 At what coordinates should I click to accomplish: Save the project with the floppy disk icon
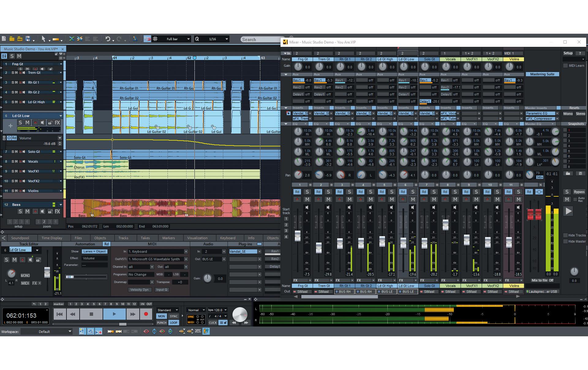(x=28, y=39)
